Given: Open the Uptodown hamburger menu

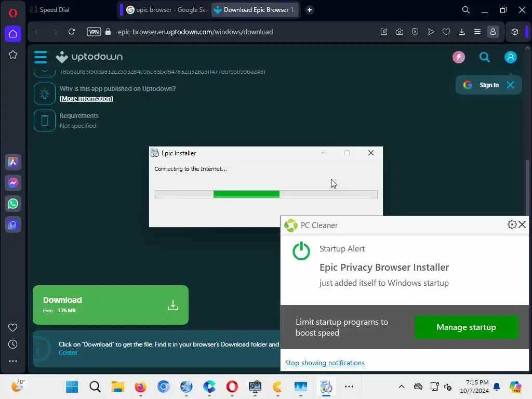Looking at the screenshot, I should coord(41,57).
